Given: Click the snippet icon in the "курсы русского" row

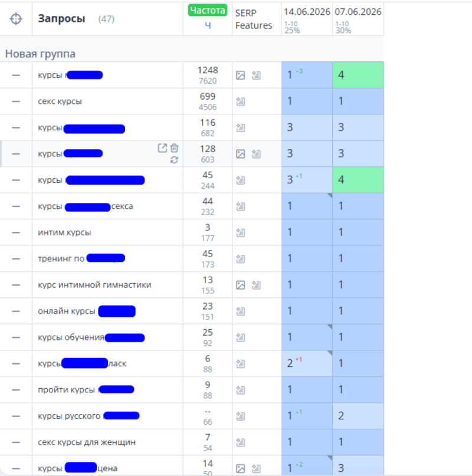Looking at the screenshot, I should pyautogui.click(x=241, y=416).
